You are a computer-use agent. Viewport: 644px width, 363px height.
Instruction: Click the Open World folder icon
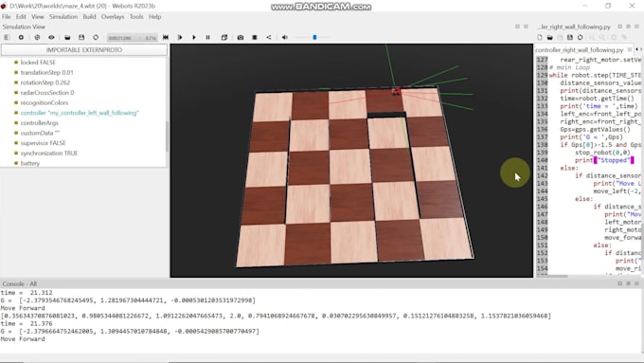tap(67, 37)
